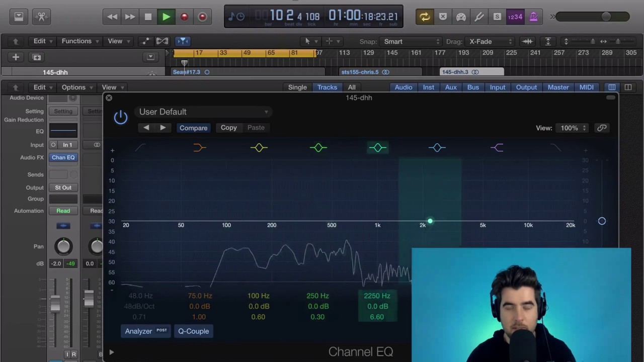Click the Compare button
Image resolution: width=644 pixels, height=362 pixels.
coord(193,128)
